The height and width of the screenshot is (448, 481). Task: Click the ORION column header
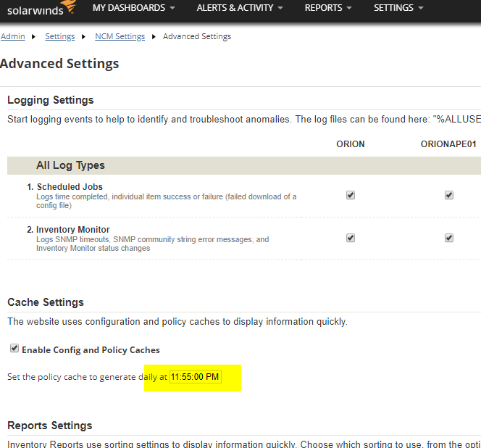point(351,144)
